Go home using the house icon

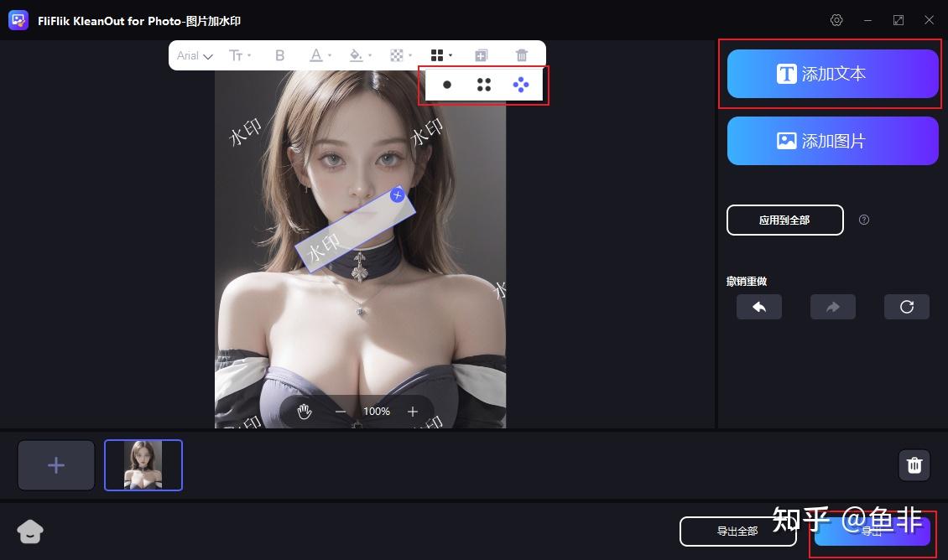point(30,531)
